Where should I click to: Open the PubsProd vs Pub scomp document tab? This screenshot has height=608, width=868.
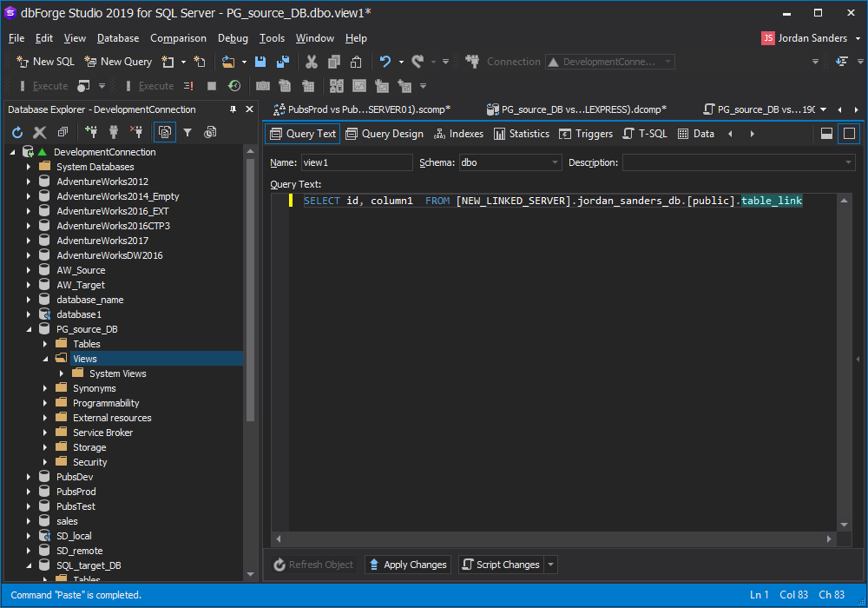click(x=363, y=109)
